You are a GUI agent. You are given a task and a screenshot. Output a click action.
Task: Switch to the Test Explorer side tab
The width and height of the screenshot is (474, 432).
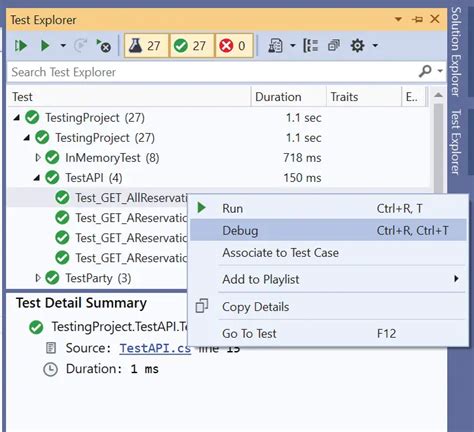click(456, 142)
